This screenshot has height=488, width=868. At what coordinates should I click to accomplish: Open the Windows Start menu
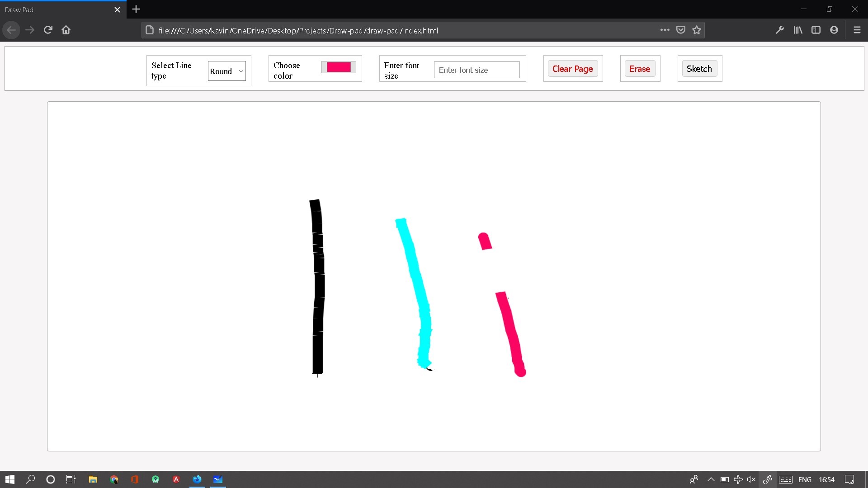point(9,479)
